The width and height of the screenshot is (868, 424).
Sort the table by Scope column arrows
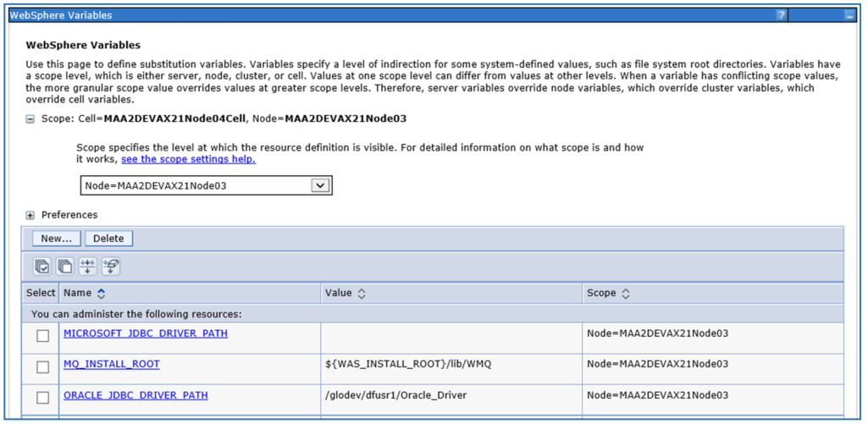(626, 294)
